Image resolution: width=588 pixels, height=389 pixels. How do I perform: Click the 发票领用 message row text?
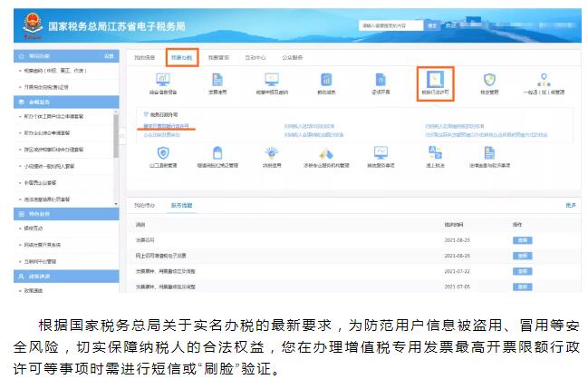145,240
